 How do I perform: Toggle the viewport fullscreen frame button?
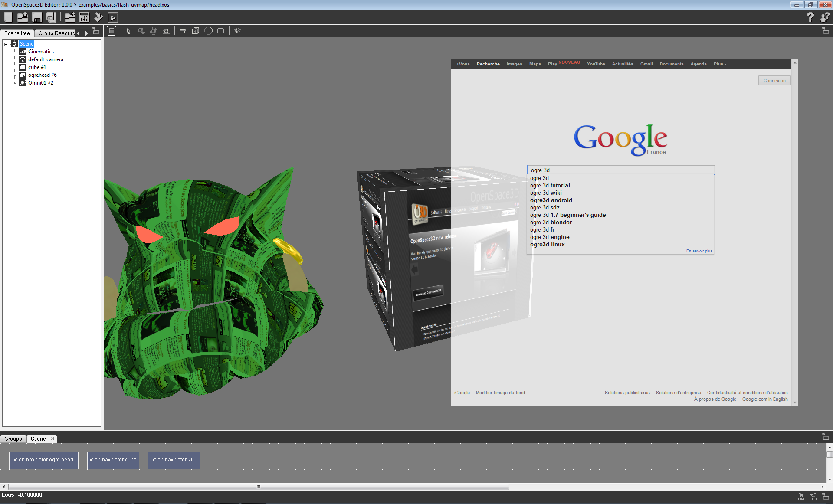pos(112,31)
